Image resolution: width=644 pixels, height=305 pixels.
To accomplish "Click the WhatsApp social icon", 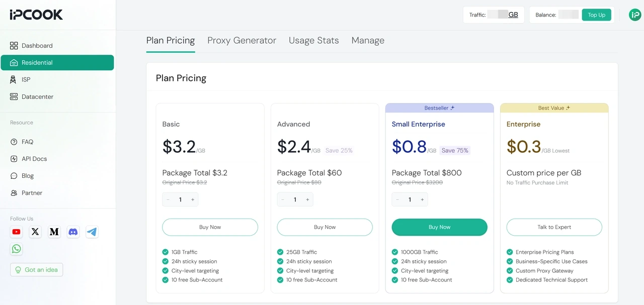I will (x=17, y=249).
